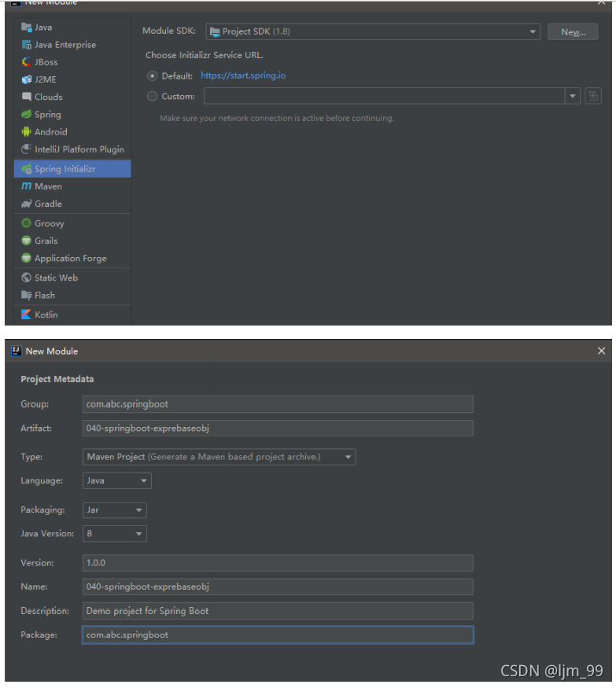Open the Language Java dropdown
Image resolution: width=616 pixels, height=688 pixels.
(116, 480)
